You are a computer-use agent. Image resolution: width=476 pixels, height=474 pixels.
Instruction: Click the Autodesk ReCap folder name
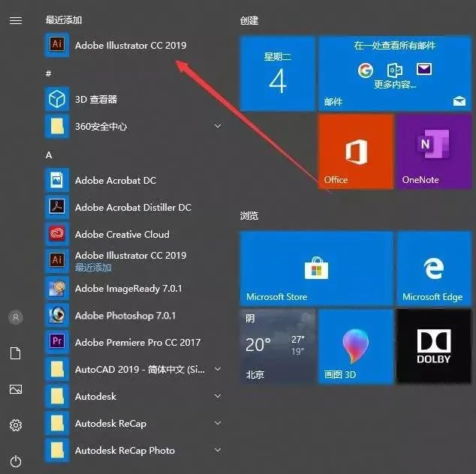(110, 424)
